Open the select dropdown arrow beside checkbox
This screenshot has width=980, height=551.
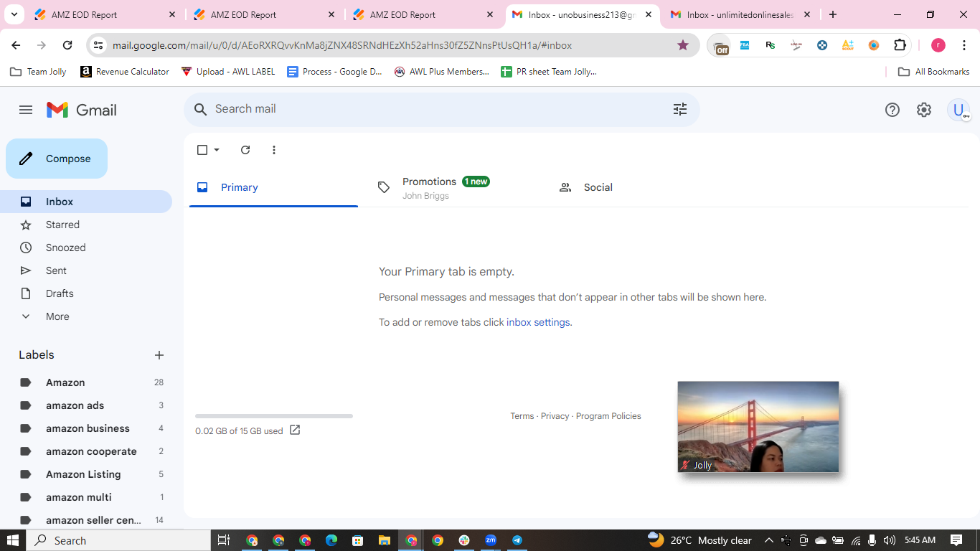(217, 150)
